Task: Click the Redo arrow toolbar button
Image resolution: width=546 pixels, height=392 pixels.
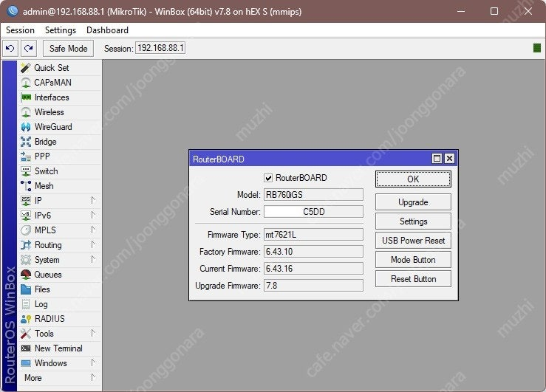Action: [29, 48]
